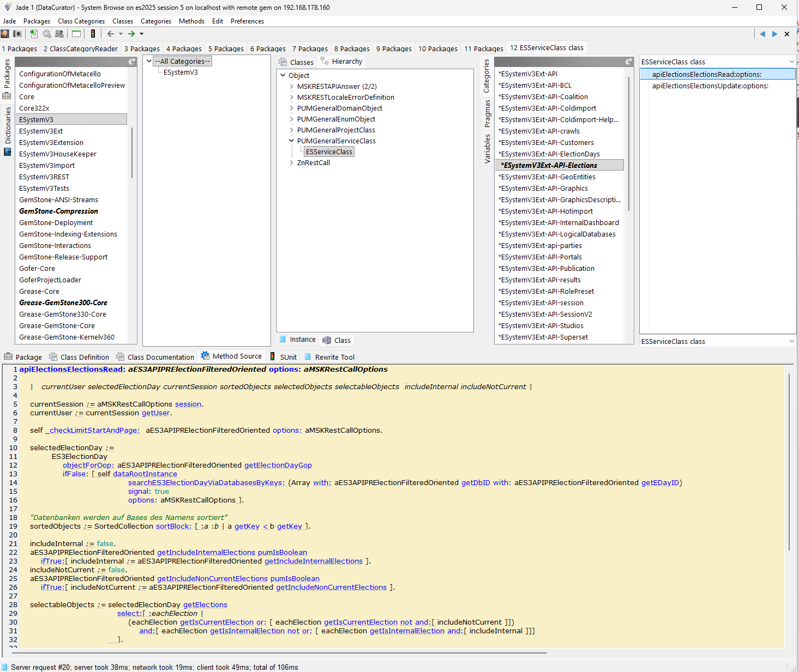The image size is (799, 672).
Task: Click the green window toolbar icon
Action: [76, 34]
